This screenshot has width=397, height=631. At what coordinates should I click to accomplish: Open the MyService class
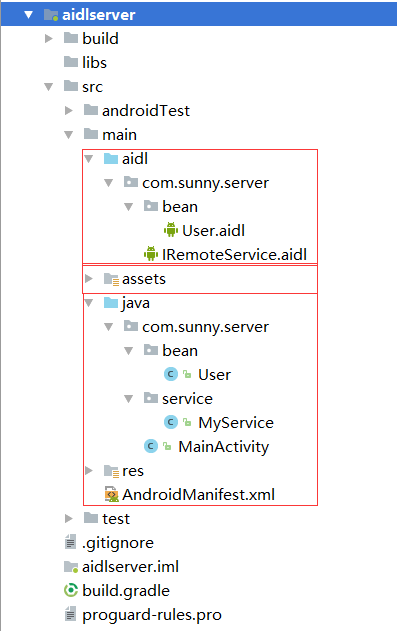236,423
